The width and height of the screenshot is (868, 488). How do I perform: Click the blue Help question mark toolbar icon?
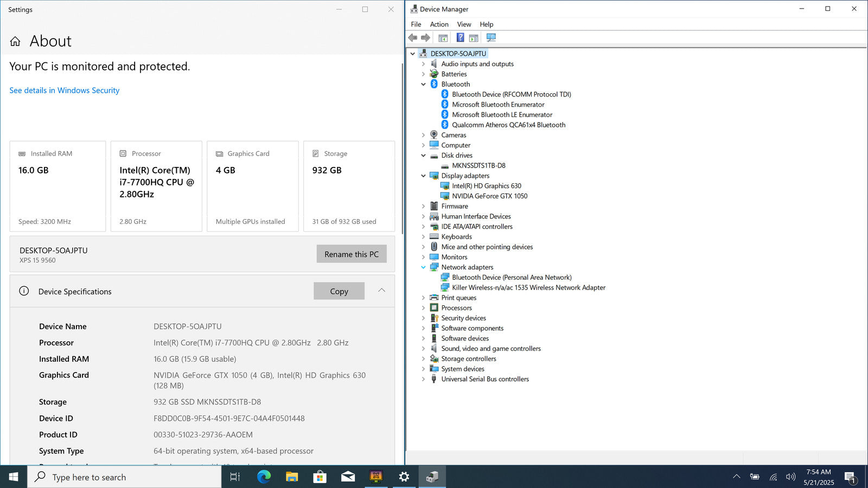pyautogui.click(x=460, y=38)
